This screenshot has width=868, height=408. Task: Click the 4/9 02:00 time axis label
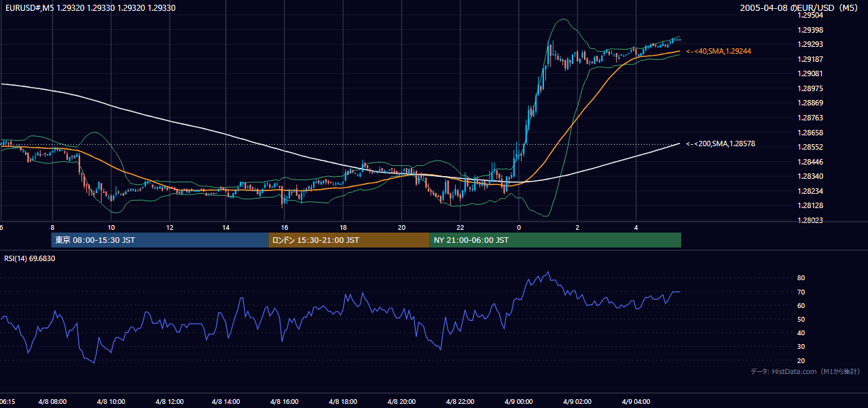coord(577,401)
